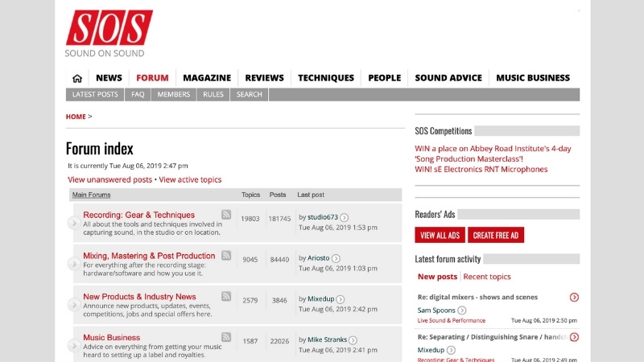View latest post arrow next to studio673
Screen dimensions: 644x362
point(345,217)
